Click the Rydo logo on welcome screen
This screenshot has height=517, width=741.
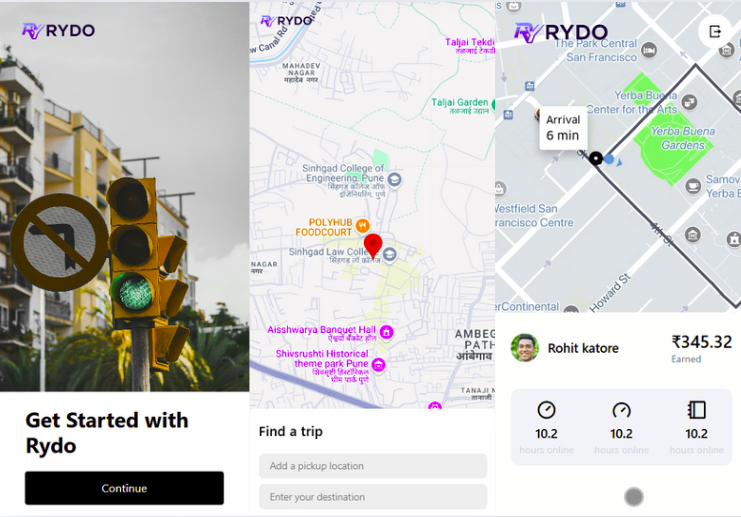pos(58,31)
